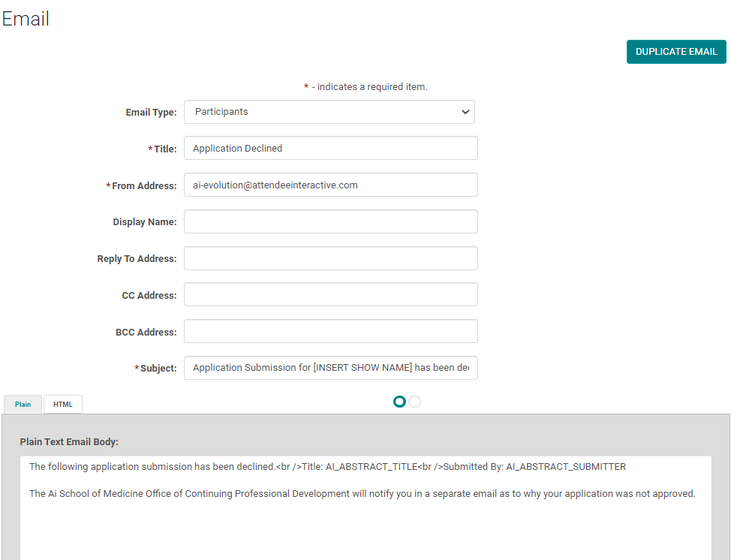Switch to the HTML tab
731x560 pixels.
point(63,405)
